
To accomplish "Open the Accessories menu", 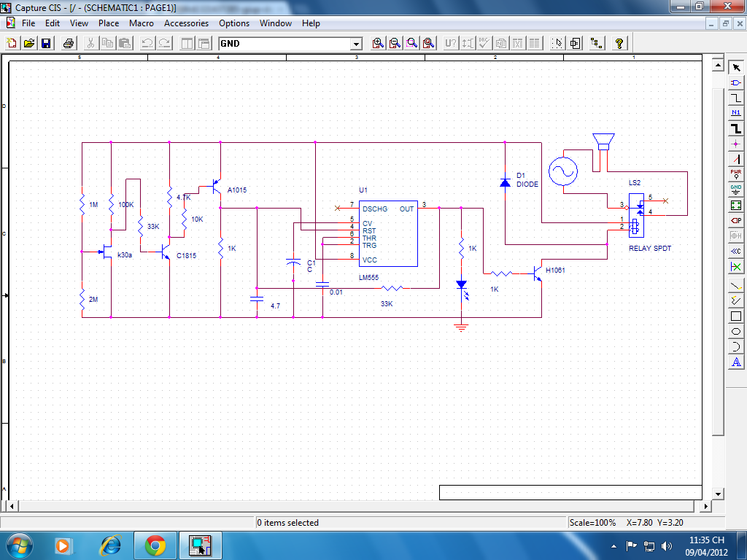I will (x=186, y=23).
